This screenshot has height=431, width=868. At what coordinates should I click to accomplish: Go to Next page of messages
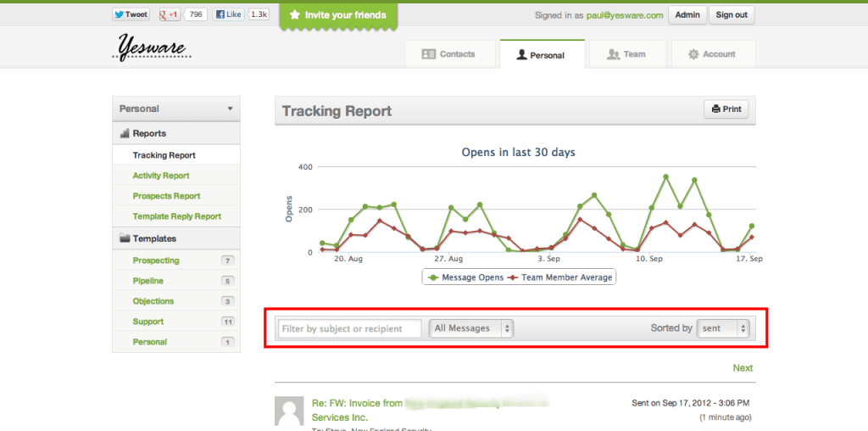click(743, 368)
